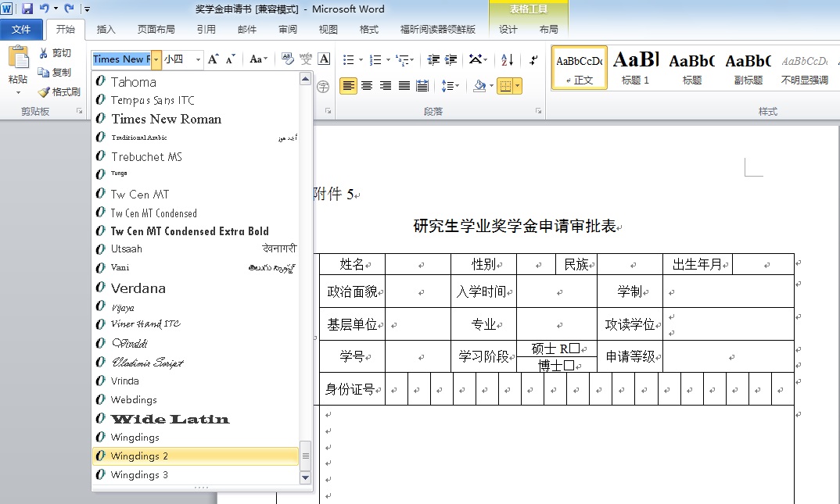
Task: Click the Grow Font icon
Action: (x=214, y=59)
